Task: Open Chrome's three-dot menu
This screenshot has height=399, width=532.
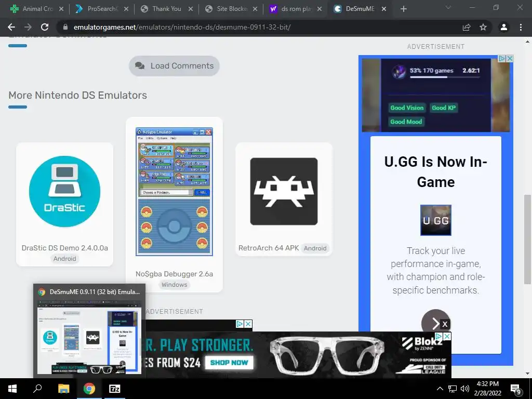Action: coord(521,27)
